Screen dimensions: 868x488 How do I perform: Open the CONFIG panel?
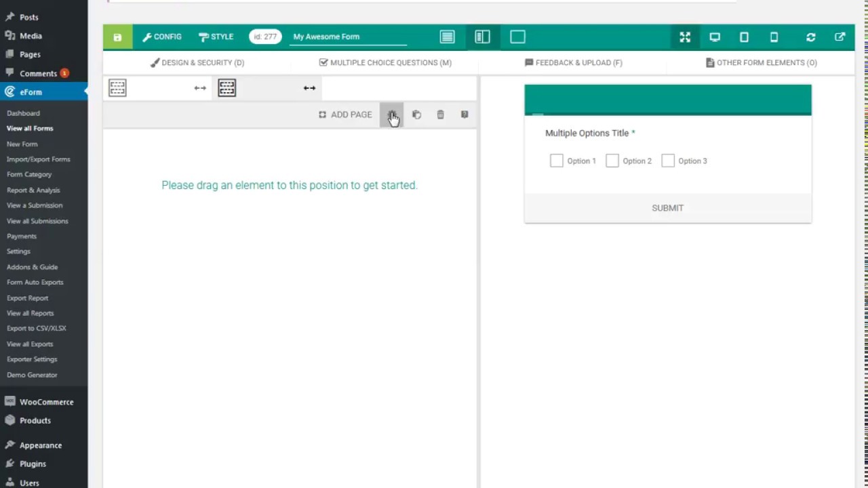tap(162, 37)
